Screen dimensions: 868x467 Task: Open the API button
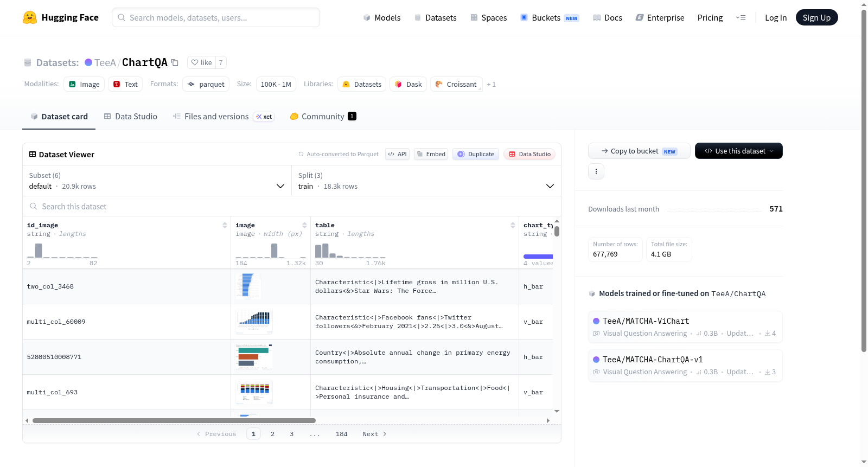point(397,154)
